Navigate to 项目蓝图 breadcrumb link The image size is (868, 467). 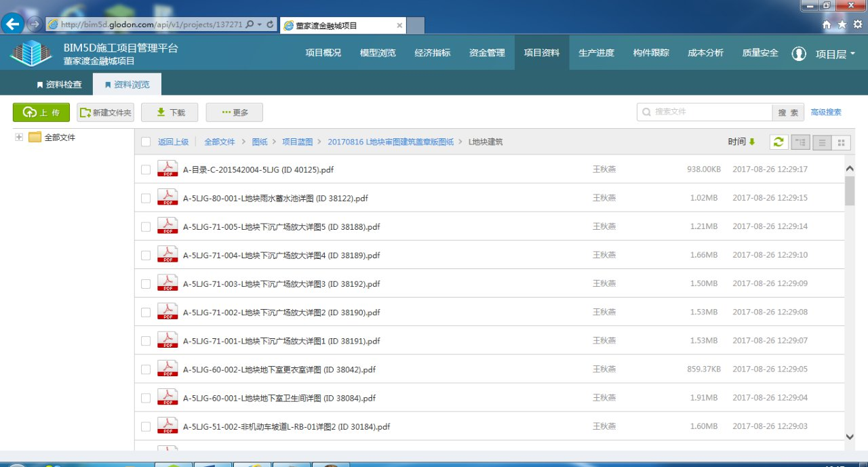(298, 142)
